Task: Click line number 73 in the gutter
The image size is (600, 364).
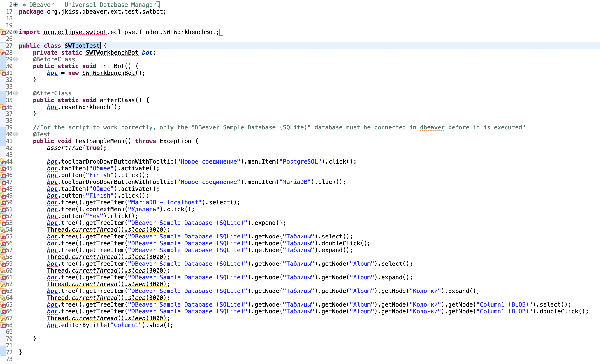Action: click(9, 359)
